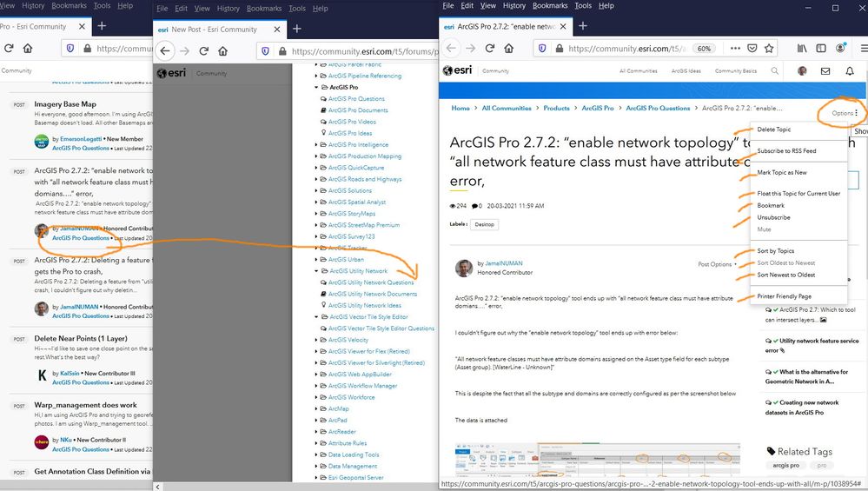Click the back arrow in the right Firefox window
The image size is (868, 491).
click(451, 48)
